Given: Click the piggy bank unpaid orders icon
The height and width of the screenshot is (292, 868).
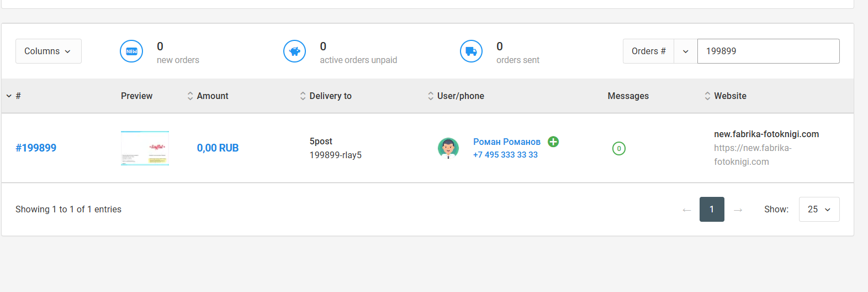Looking at the screenshot, I should (x=294, y=51).
